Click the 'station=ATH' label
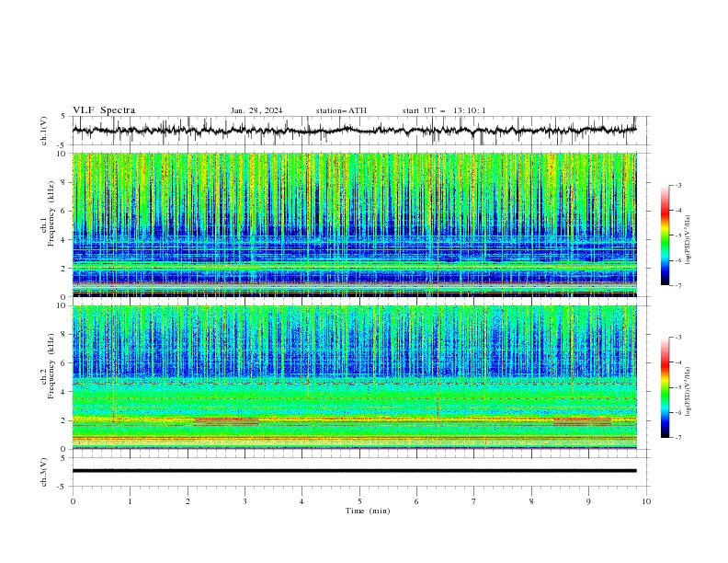Viewport: 728px width, 563px height. (x=341, y=110)
